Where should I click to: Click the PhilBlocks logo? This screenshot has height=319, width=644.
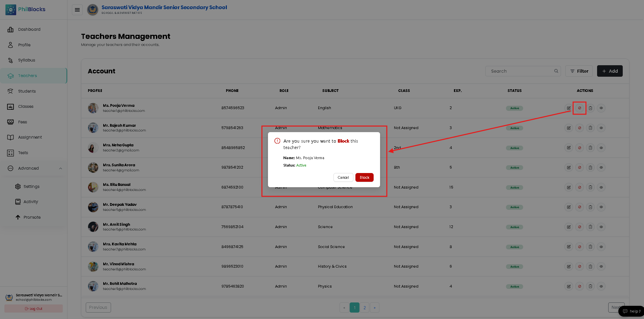26,9
